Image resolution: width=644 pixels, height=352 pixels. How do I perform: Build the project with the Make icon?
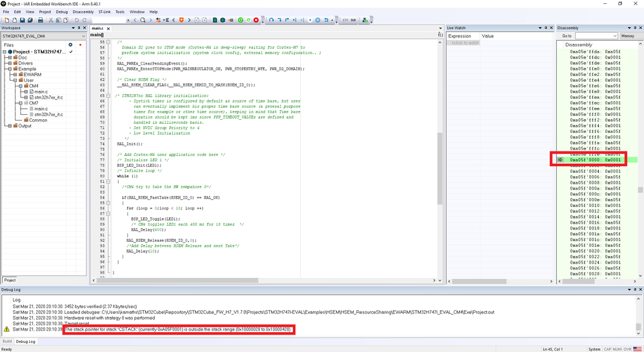(x=223, y=20)
